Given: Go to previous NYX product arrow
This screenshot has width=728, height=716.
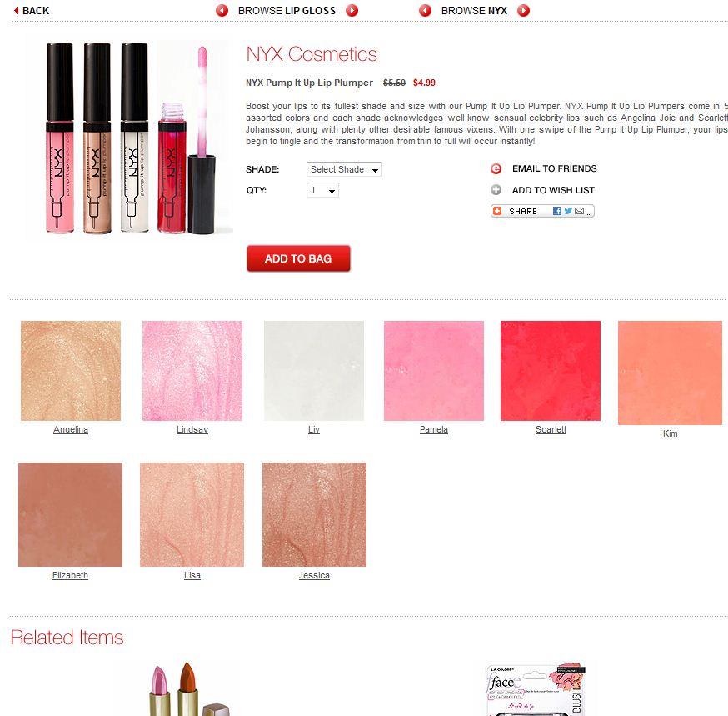Looking at the screenshot, I should point(425,10).
